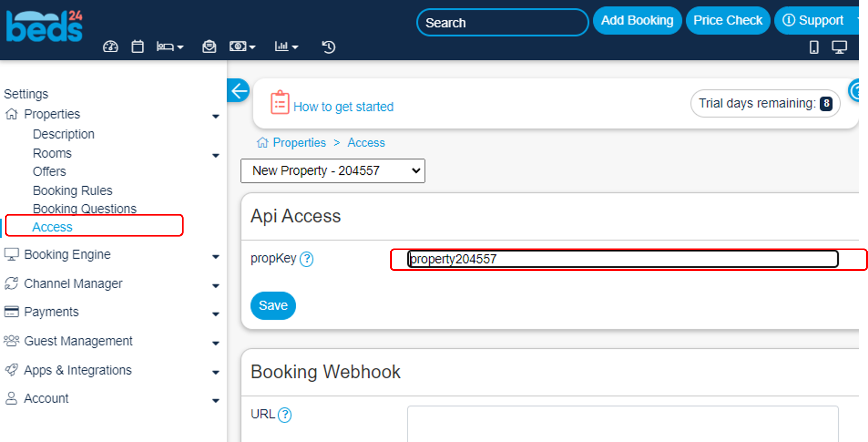Image resolution: width=868 pixels, height=442 pixels.
Task: Open the How to get started link
Action: (343, 107)
